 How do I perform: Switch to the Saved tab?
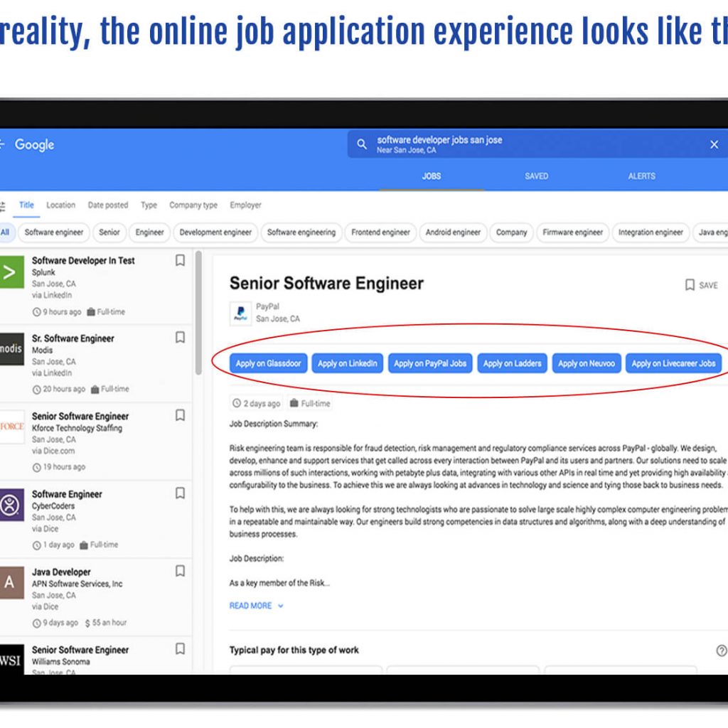tap(536, 176)
